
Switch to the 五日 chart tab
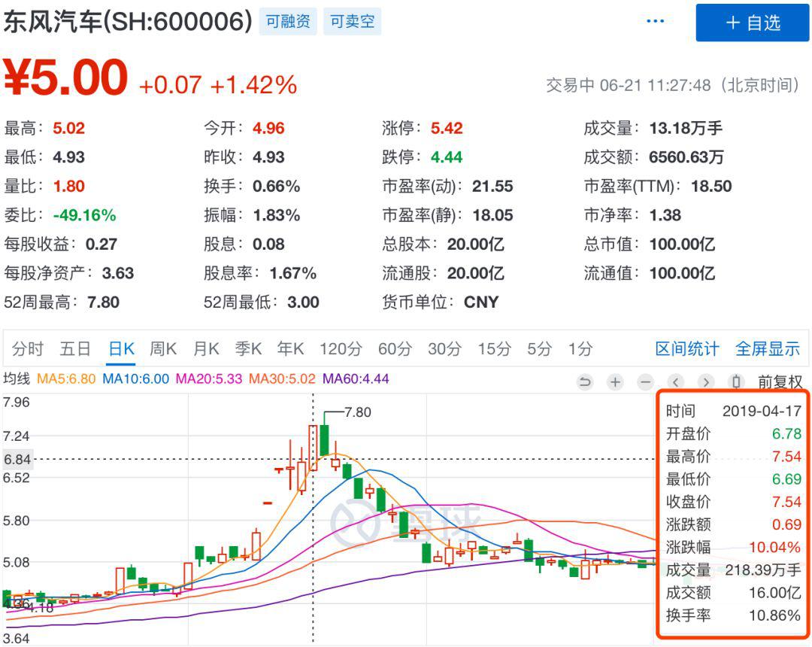click(x=76, y=348)
